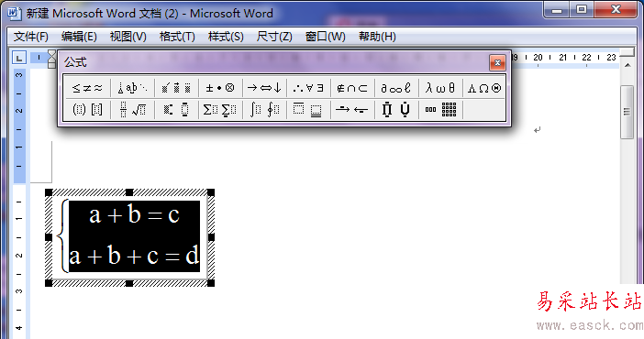
Task: Open the logical symbols palette (∴∀∃)
Action: [x=308, y=88]
